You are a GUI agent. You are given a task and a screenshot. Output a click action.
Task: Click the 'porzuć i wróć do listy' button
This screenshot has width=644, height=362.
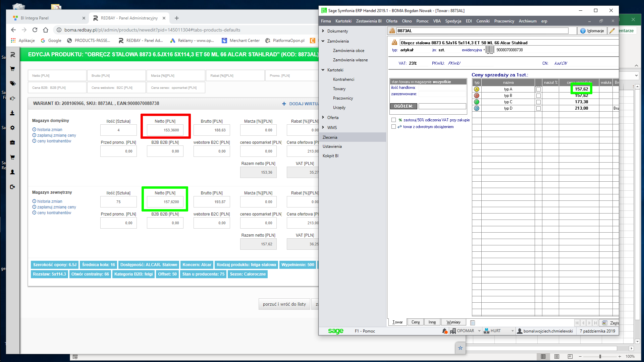(x=284, y=304)
